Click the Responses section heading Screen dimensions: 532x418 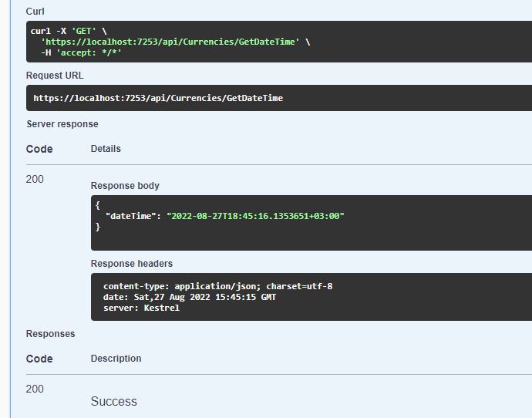pyautogui.click(x=51, y=334)
